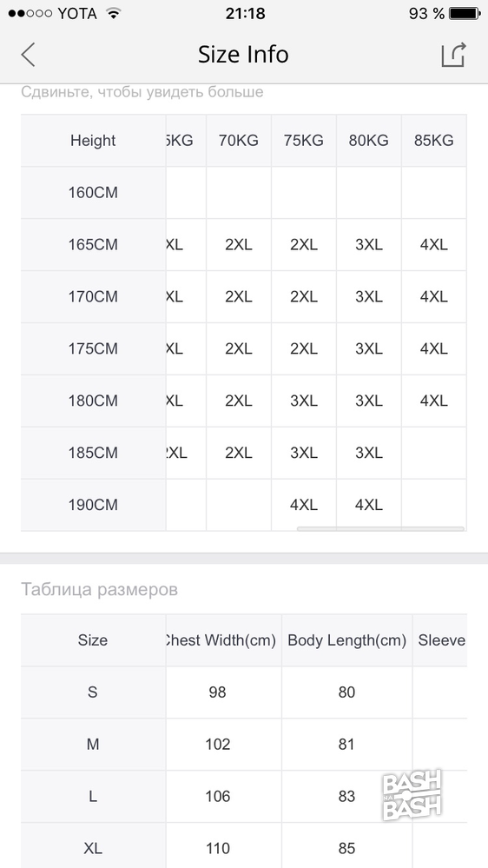Tap the Size Info page title
488x868 pixels.
coord(243,54)
